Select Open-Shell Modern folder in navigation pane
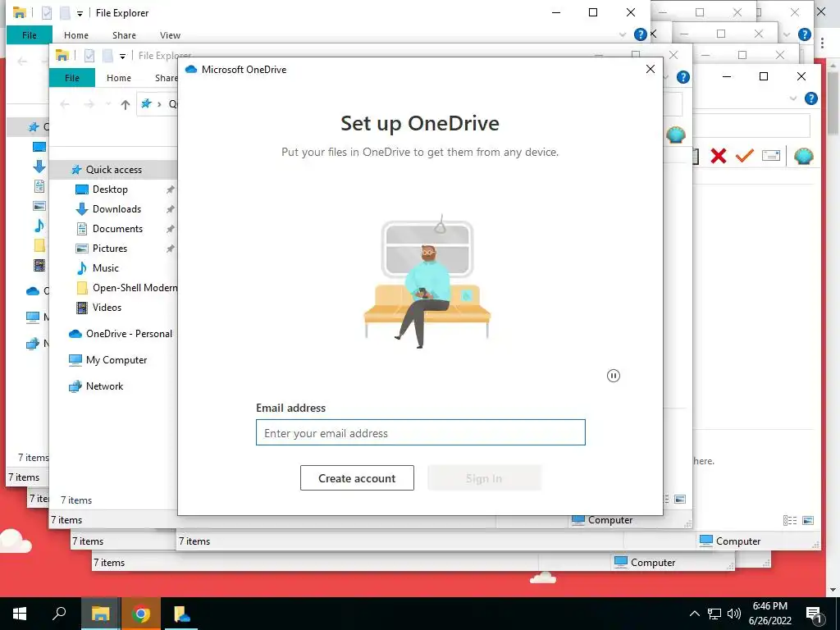This screenshot has width=840, height=630. click(x=135, y=288)
